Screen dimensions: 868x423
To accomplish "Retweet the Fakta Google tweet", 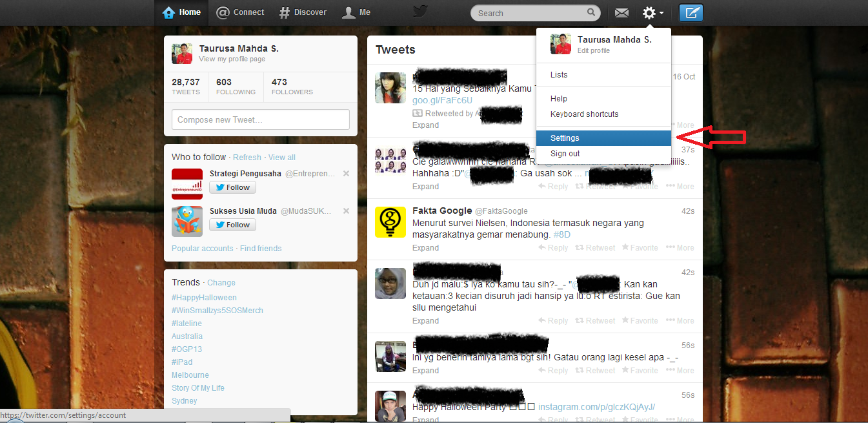I will tap(595, 248).
